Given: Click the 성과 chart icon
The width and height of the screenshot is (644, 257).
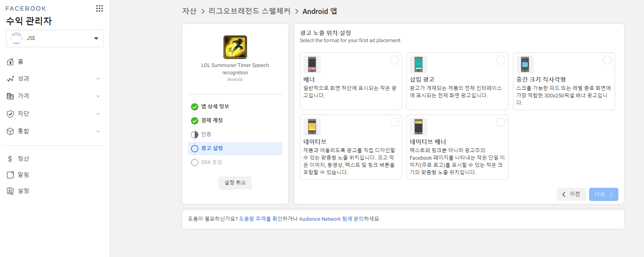Looking at the screenshot, I should click(x=10, y=79).
